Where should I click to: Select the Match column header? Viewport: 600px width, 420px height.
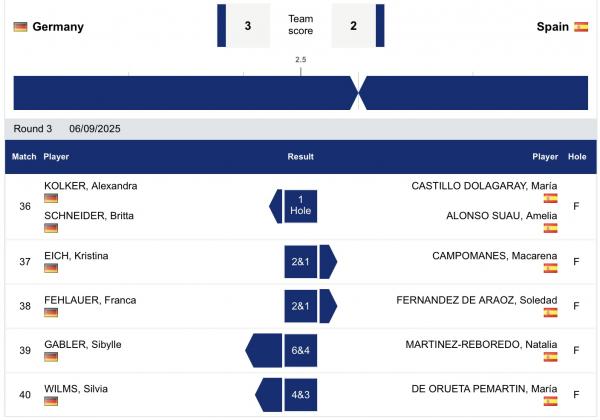click(24, 156)
